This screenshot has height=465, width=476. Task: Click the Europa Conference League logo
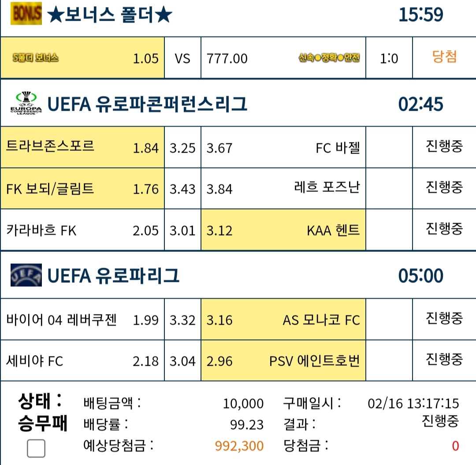pyautogui.click(x=26, y=103)
